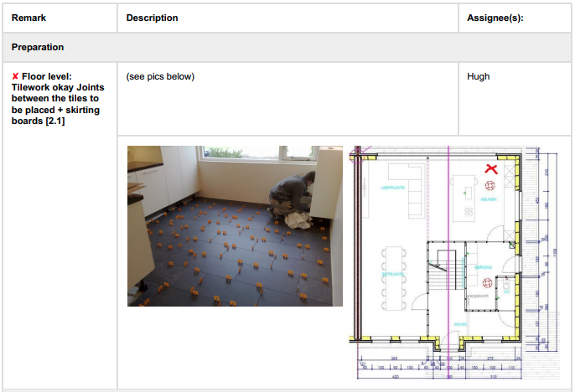Click the red X status icon beside Floor level
Screen dimensions: 575x392
coord(15,76)
